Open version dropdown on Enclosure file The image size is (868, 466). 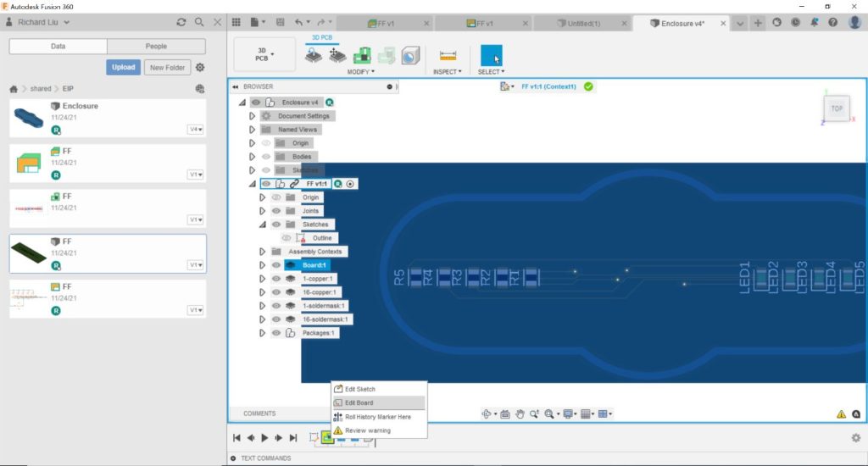pos(196,130)
